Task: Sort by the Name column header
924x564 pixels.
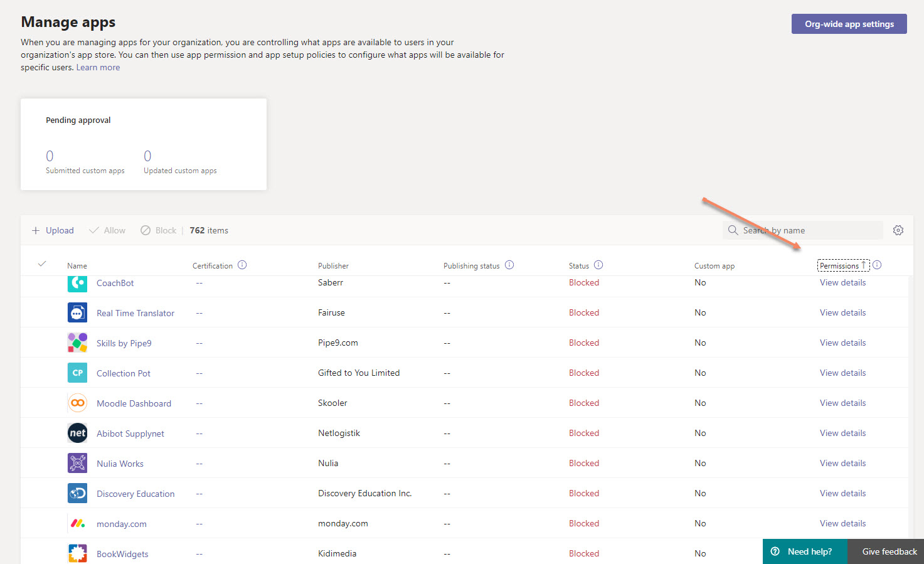Action: click(x=77, y=266)
